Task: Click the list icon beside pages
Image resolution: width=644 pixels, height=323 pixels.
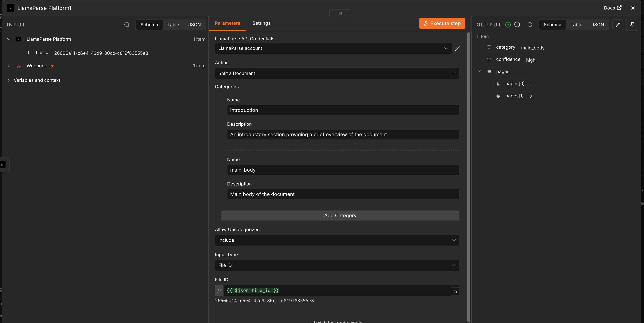Action: coord(489,72)
